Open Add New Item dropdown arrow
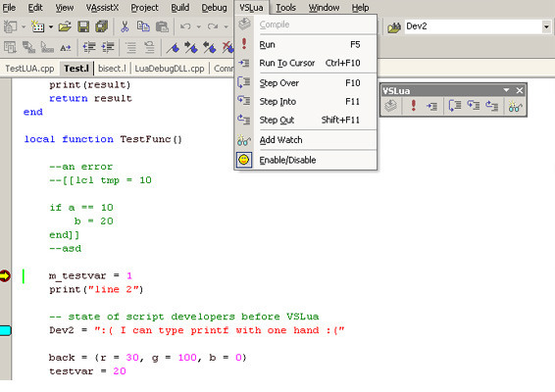Image resolution: width=555 pixels, height=392 pixels. (51, 26)
